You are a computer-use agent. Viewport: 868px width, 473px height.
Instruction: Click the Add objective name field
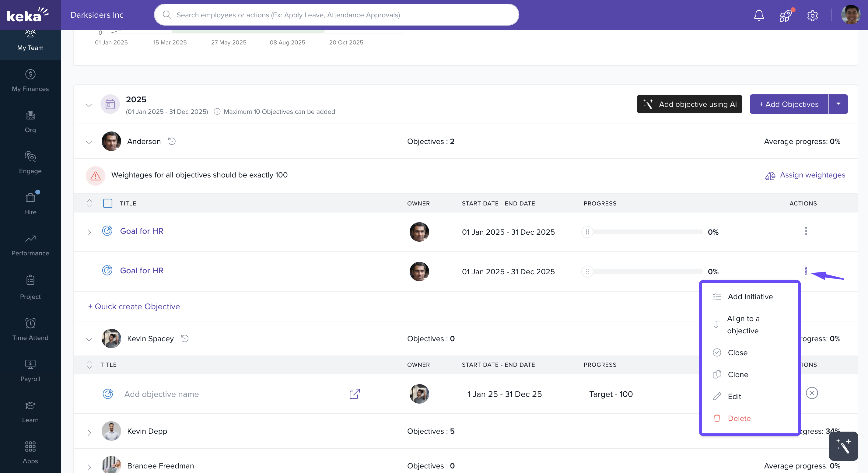pos(162,394)
